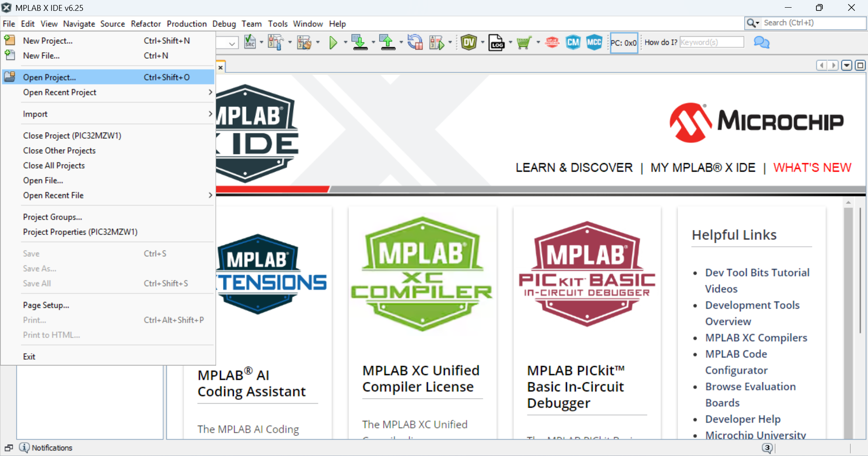This screenshot has width=868, height=456.
Task: Expand the Import submenu
Action: [108, 114]
